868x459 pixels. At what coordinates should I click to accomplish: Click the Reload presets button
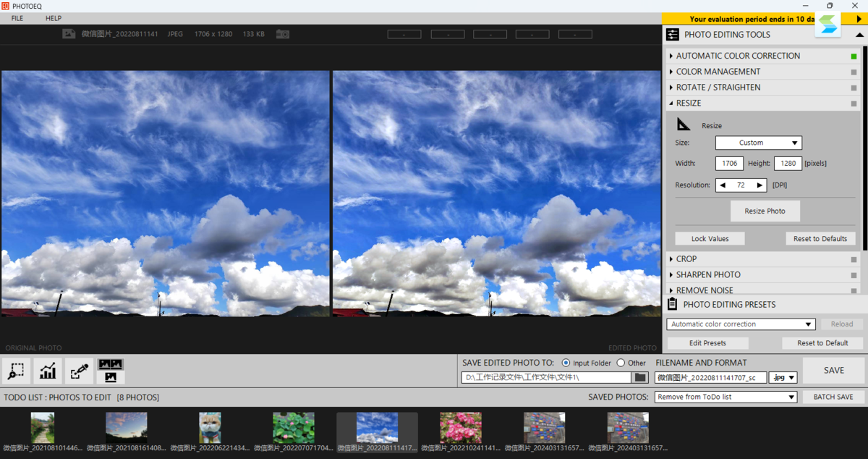842,324
